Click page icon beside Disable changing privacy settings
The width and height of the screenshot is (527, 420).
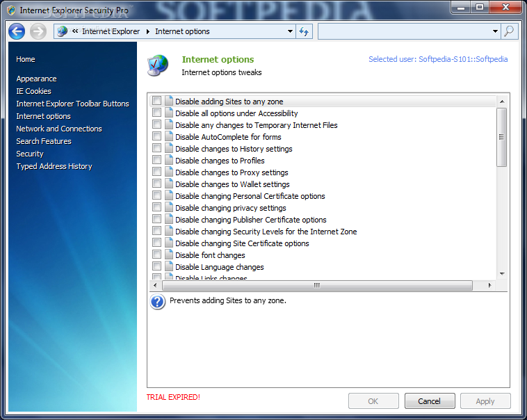click(x=169, y=207)
